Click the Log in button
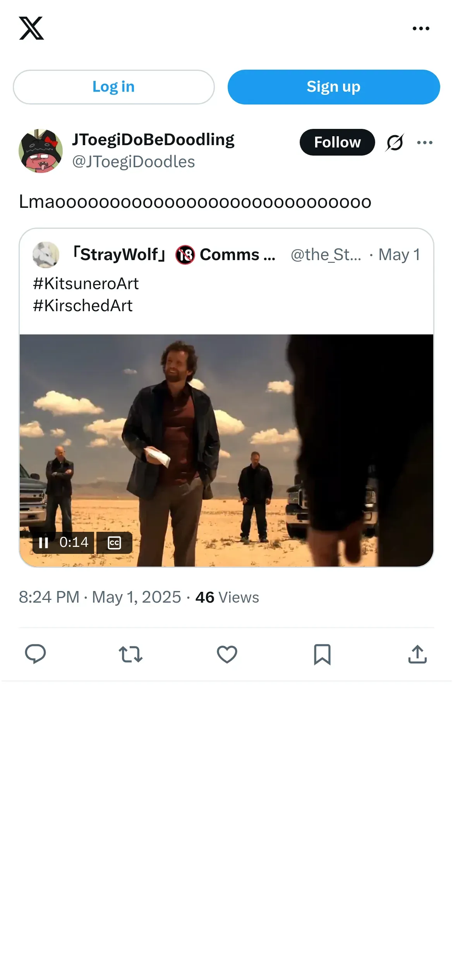Screen dimensions: 453x980 pos(113,87)
